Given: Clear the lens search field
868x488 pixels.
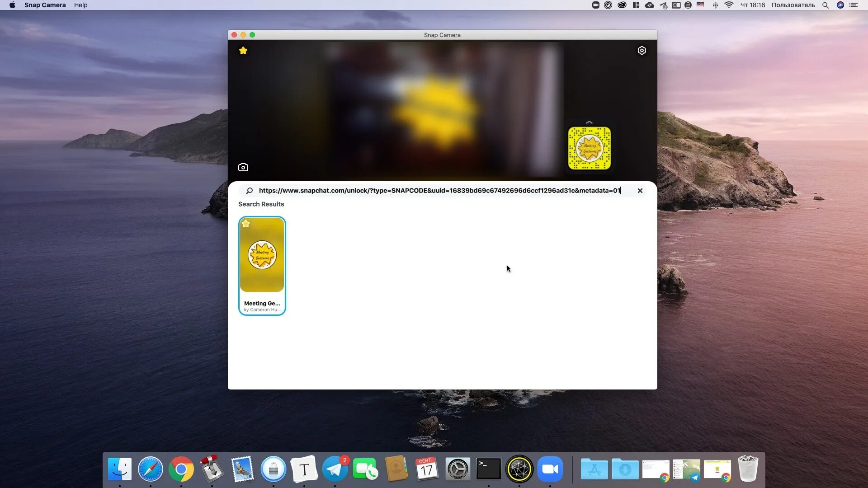Looking at the screenshot, I should (640, 191).
